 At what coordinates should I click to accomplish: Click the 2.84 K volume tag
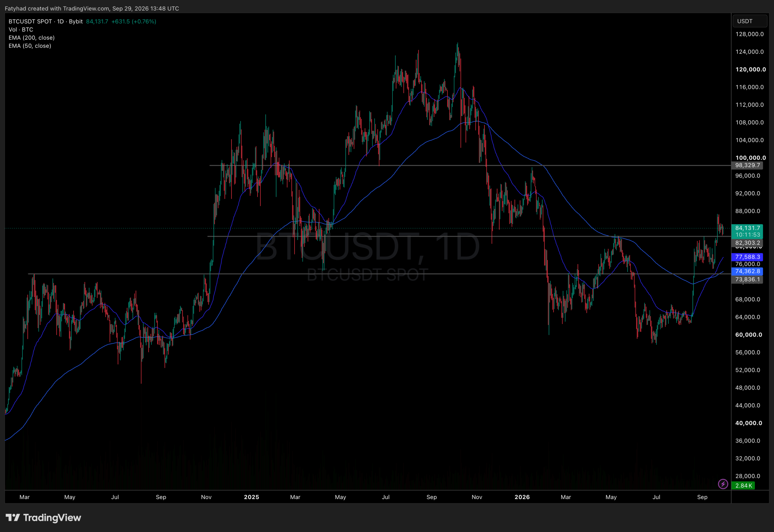[743, 486]
